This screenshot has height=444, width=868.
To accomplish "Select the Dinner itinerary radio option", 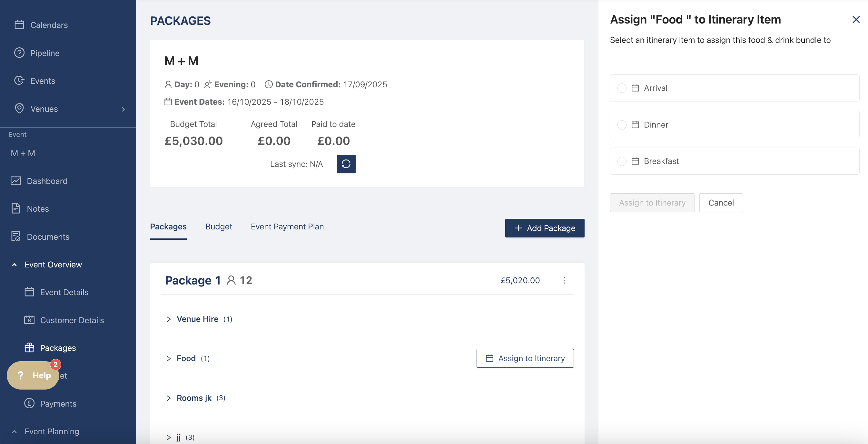I will (x=622, y=125).
